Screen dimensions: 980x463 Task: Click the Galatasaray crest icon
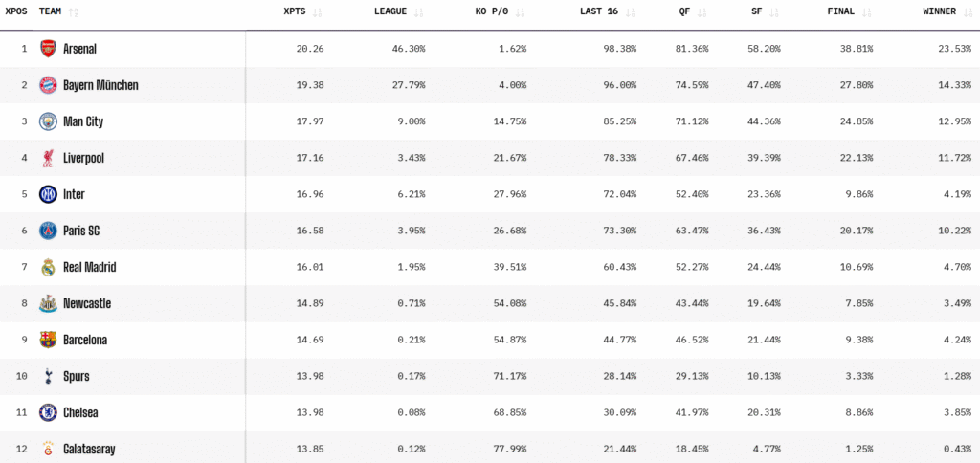[48, 449]
